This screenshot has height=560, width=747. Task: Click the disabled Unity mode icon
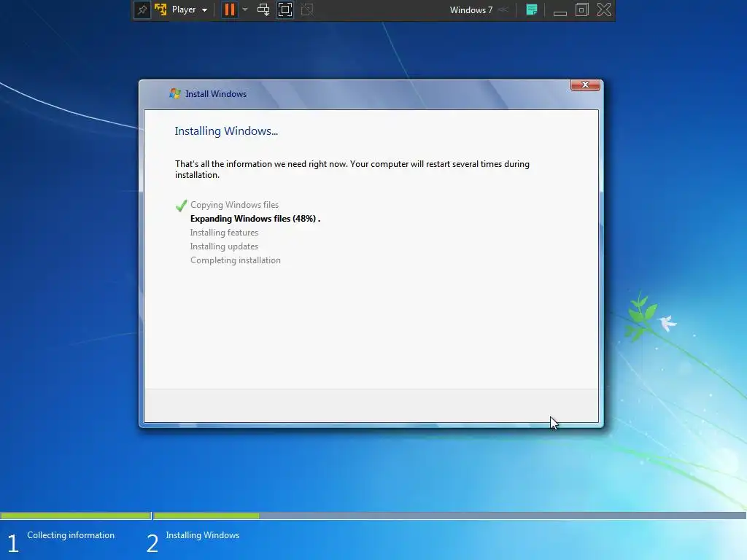(x=307, y=9)
